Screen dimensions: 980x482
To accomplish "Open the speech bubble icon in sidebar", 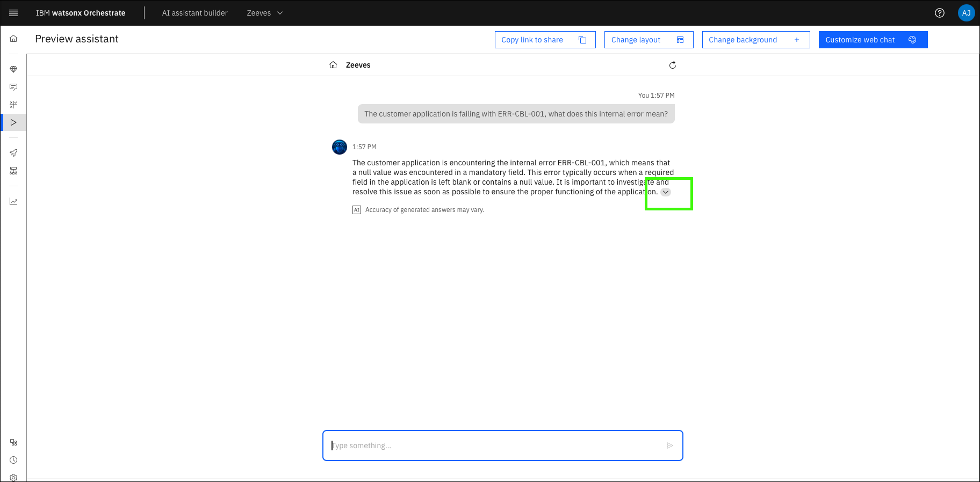I will point(13,87).
